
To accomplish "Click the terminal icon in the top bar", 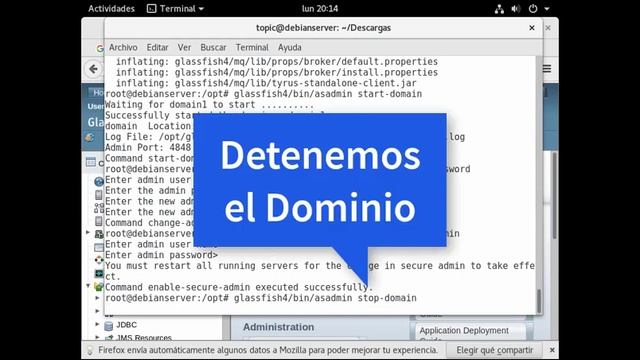I will (151, 9).
